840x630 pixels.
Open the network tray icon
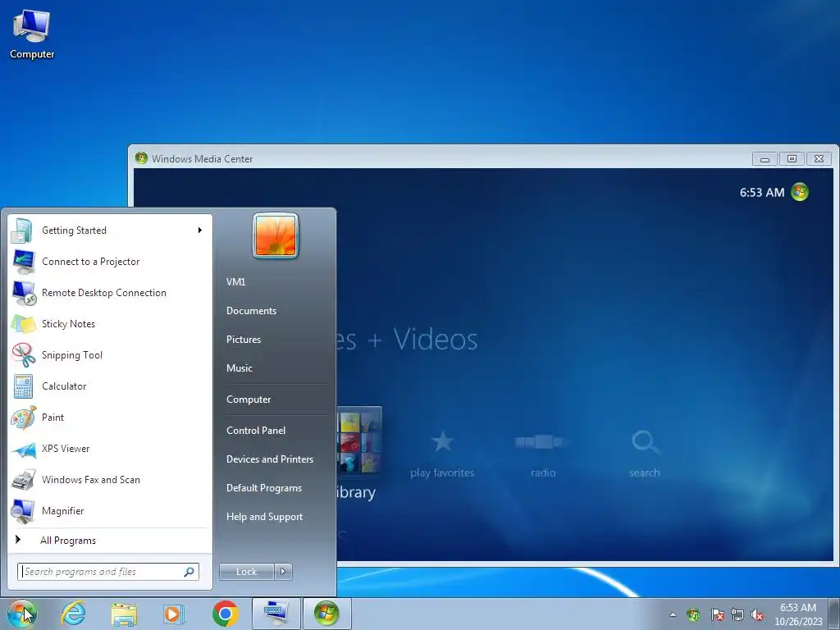pyautogui.click(x=737, y=614)
